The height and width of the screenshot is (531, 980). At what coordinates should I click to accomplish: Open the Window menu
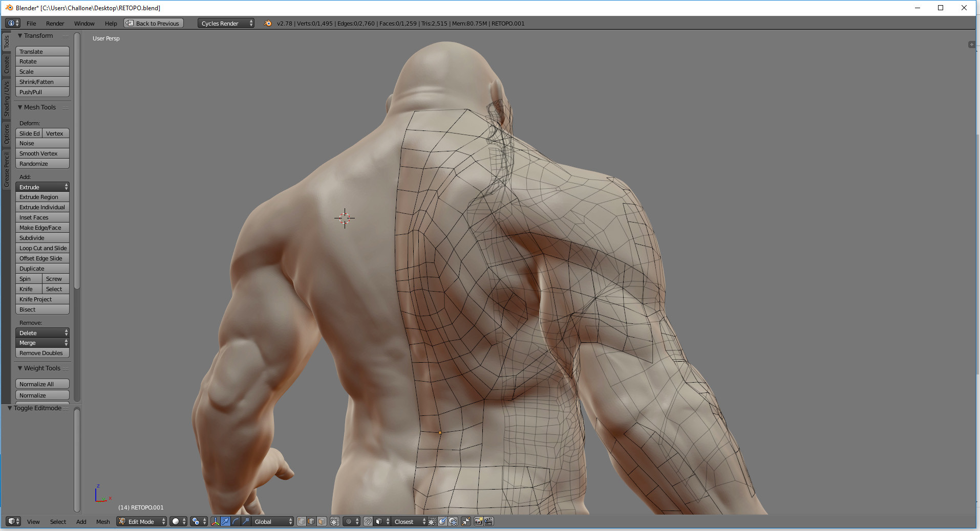pyautogui.click(x=84, y=24)
